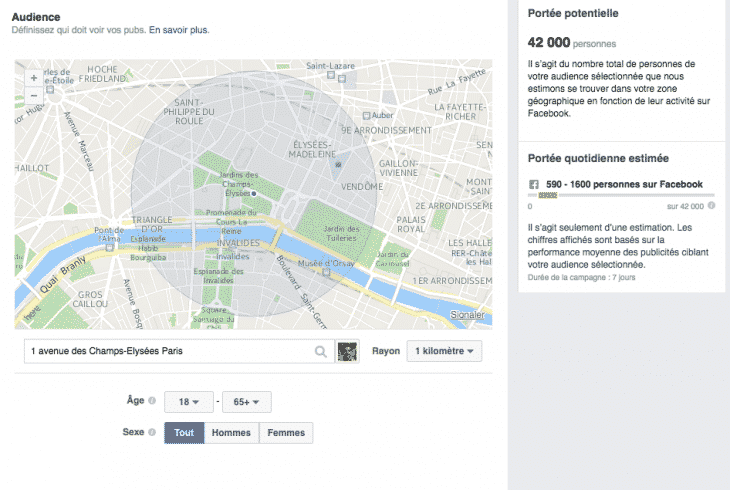Screen dimensions: 730x490
Task: Open the minimum age 18 dropdown
Action: (189, 402)
